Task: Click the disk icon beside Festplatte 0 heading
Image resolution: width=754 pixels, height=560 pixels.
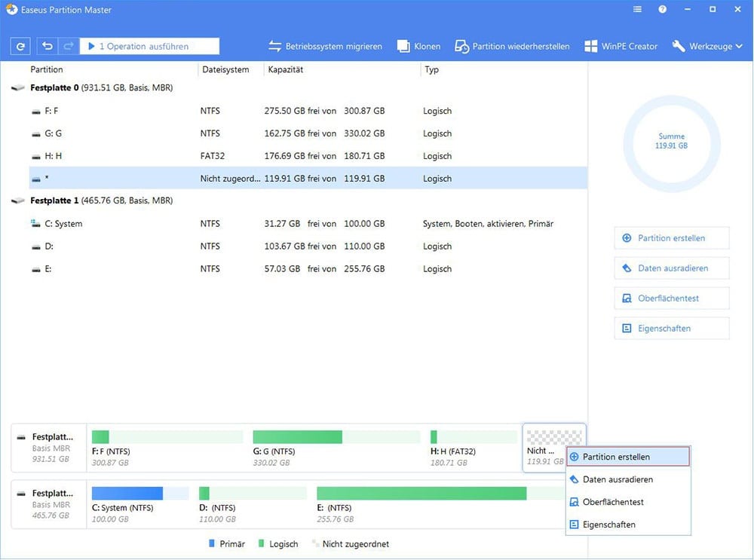Action: pyautogui.click(x=18, y=88)
